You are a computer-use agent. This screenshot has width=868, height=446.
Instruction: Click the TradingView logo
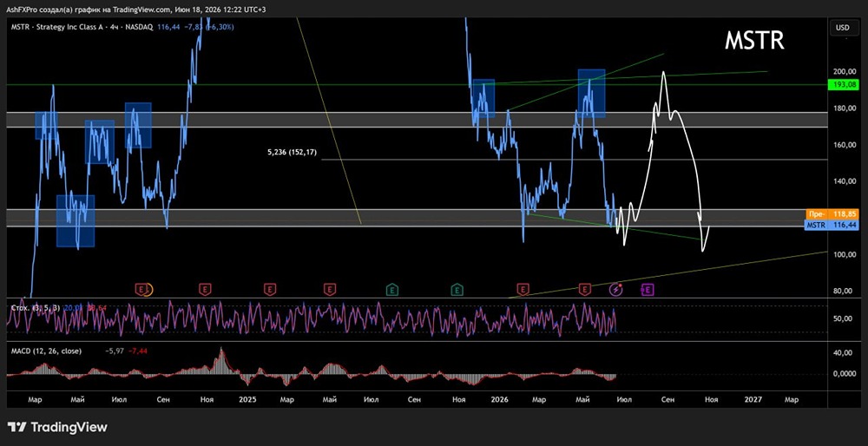point(57,427)
